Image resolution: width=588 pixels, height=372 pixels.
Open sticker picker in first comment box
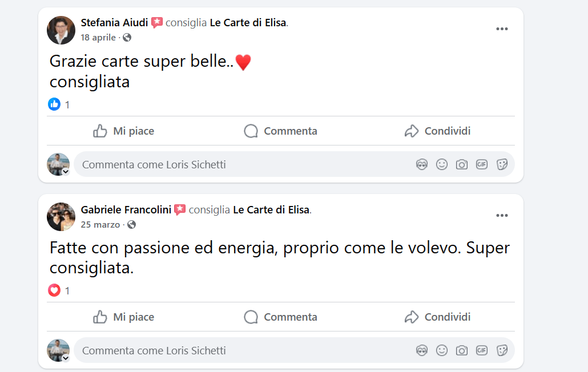pyautogui.click(x=502, y=164)
